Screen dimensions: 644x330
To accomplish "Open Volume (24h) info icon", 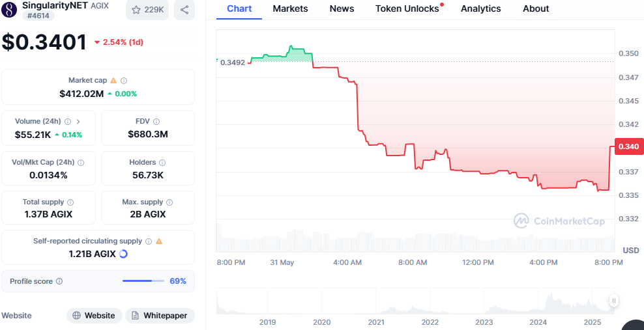I will (x=68, y=122).
